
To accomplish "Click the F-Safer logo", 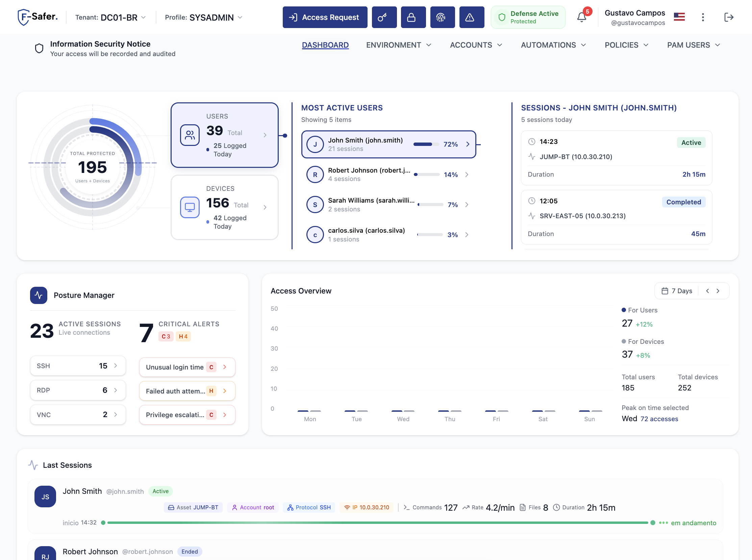I will coord(37,17).
